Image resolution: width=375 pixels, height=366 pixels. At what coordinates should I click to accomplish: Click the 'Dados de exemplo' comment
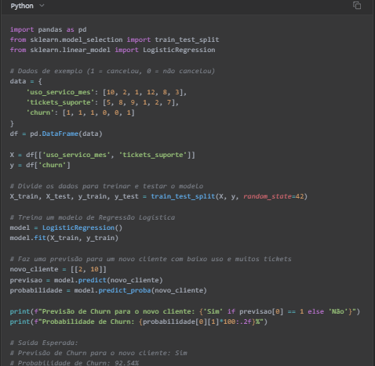pyautogui.click(x=112, y=71)
